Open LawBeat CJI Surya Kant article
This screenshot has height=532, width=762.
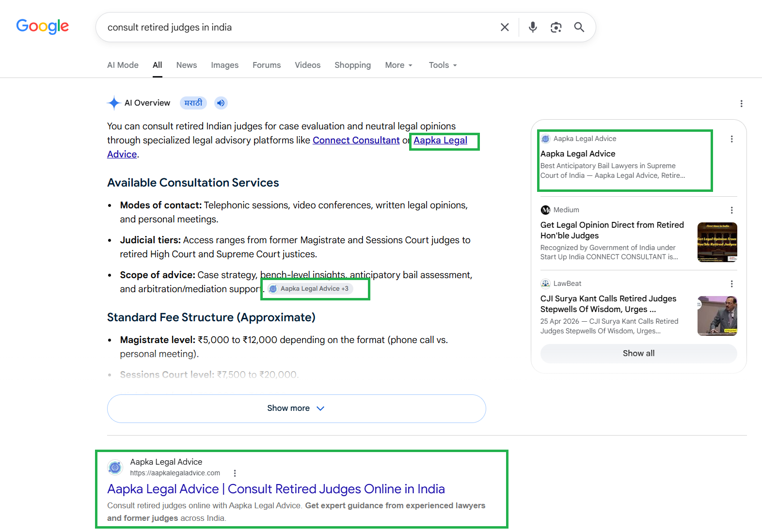point(608,304)
